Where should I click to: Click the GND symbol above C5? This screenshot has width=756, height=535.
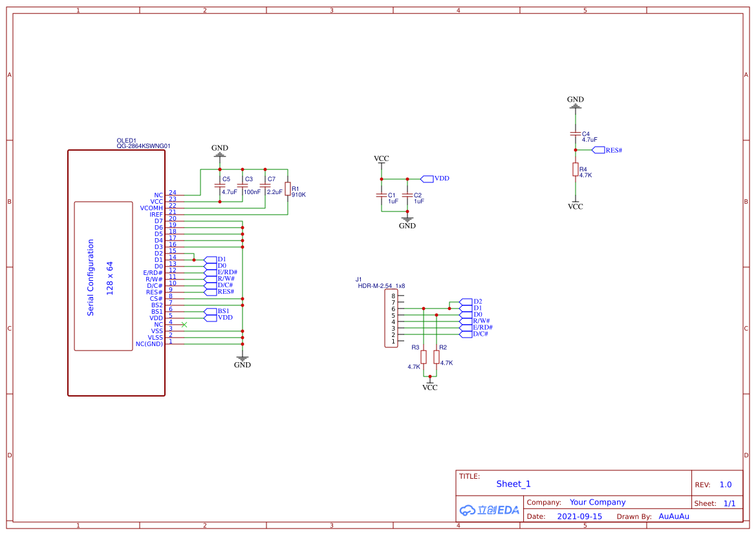point(220,151)
